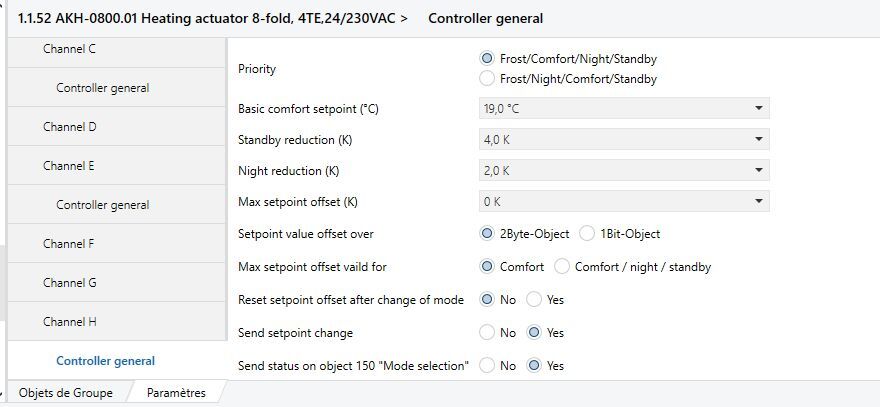
Task: Open Channel G parameters
Action: (70, 283)
